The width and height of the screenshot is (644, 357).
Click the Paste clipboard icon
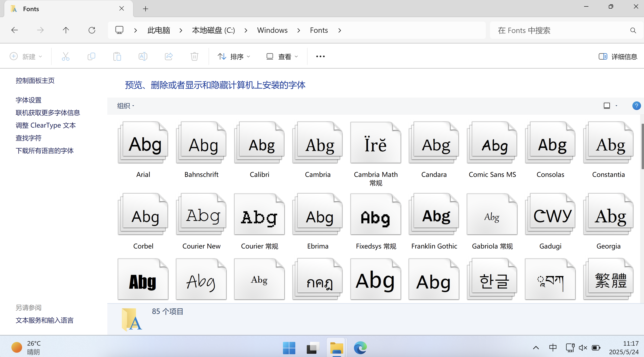click(x=117, y=56)
